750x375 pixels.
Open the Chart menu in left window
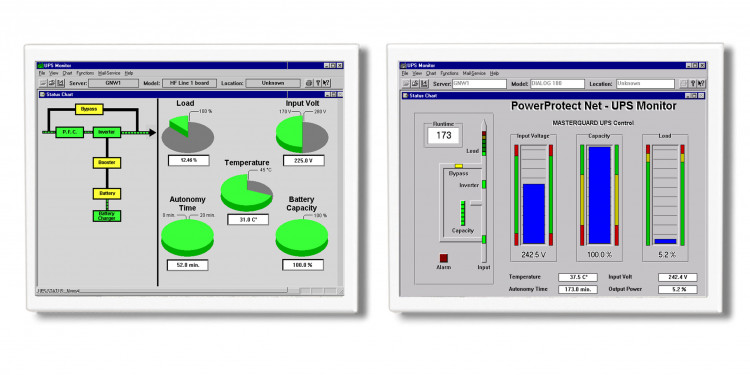coord(67,73)
